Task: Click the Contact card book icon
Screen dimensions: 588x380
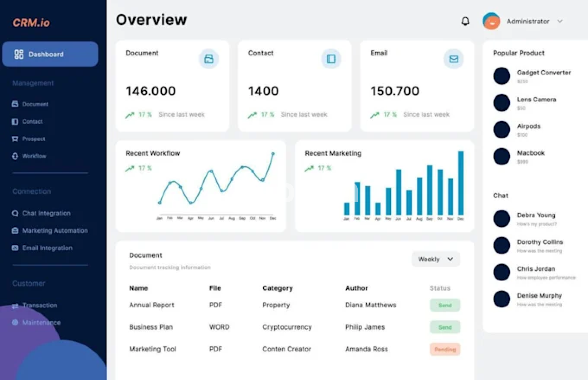Action: pos(331,59)
